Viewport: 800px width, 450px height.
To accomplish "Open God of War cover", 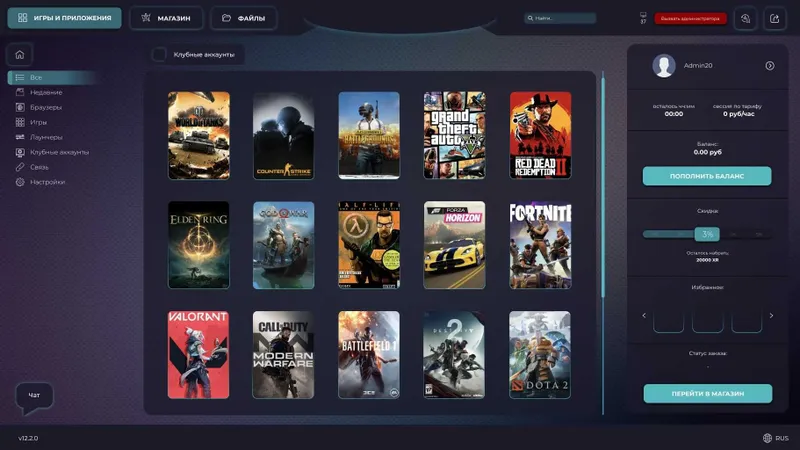I will tap(284, 245).
